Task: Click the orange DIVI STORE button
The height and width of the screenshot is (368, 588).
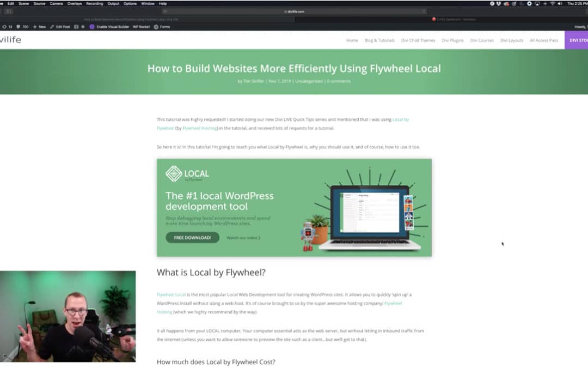Action: point(578,40)
